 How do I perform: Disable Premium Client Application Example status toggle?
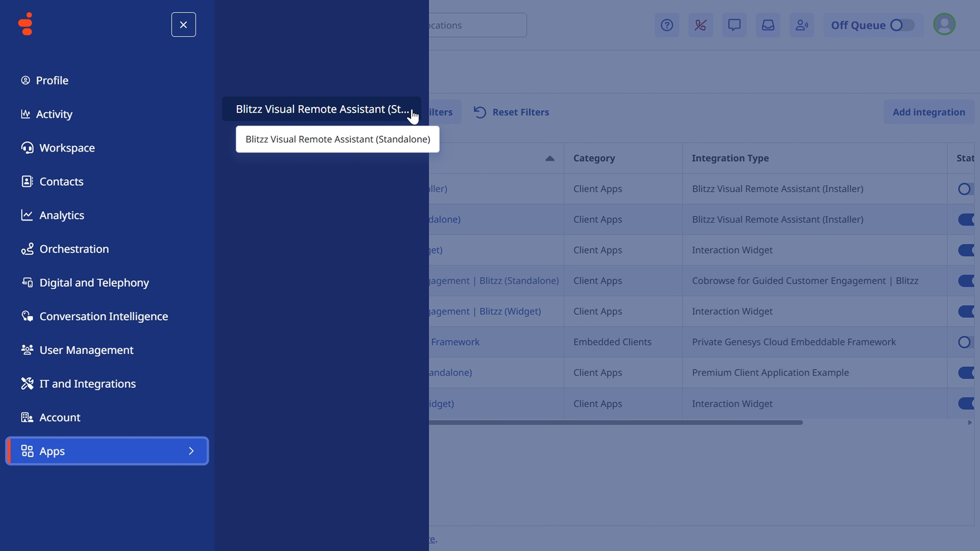click(x=966, y=372)
